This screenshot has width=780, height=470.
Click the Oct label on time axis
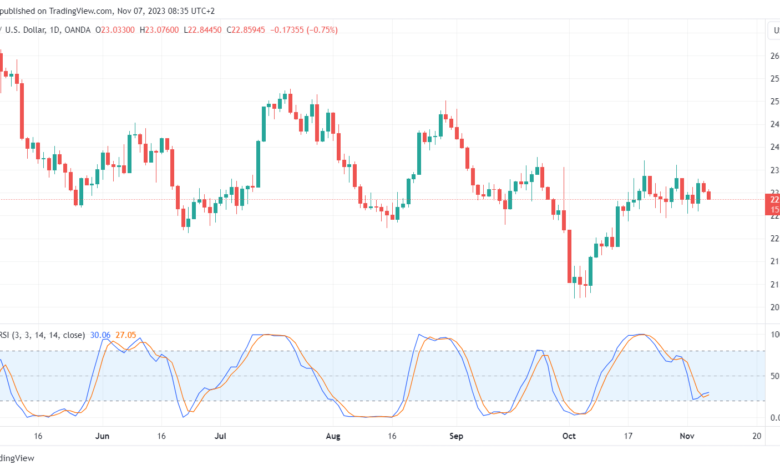[569, 436]
